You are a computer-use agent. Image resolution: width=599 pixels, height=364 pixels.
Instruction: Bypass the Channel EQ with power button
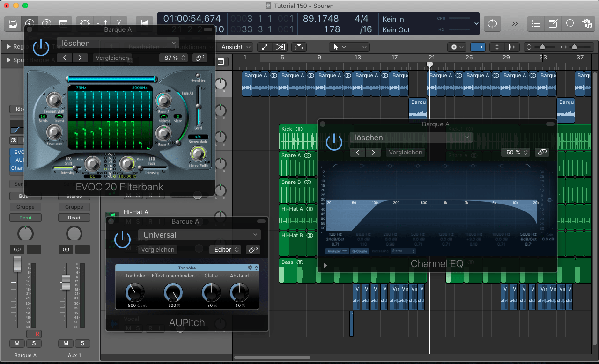[334, 142]
